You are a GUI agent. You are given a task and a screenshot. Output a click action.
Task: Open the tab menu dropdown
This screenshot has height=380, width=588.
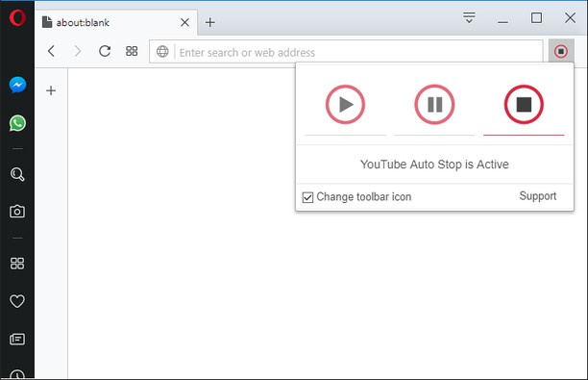[469, 17]
